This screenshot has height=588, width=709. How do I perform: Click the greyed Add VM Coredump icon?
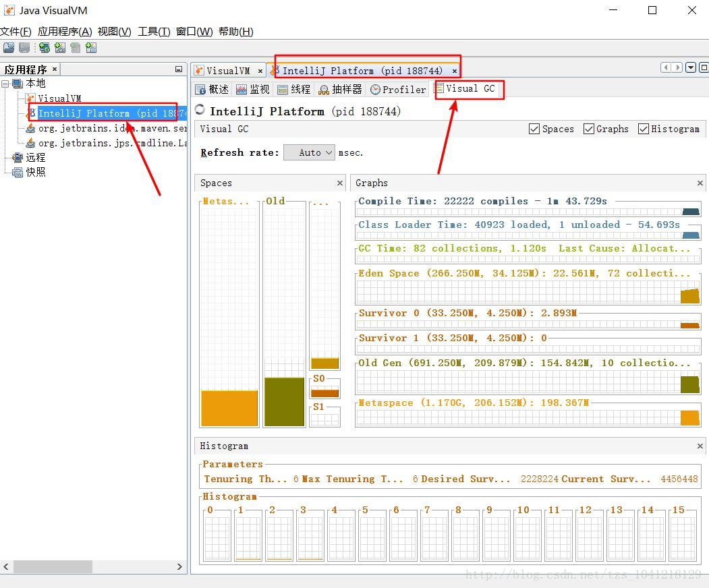75,47
